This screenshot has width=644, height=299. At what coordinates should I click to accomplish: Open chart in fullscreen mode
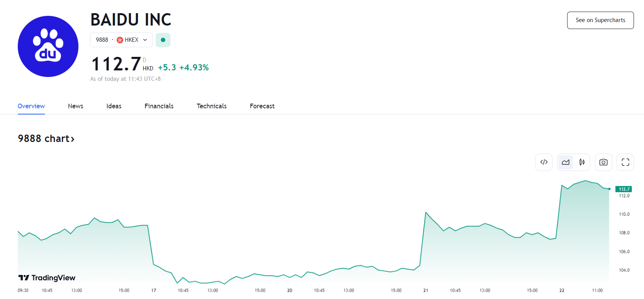point(625,162)
